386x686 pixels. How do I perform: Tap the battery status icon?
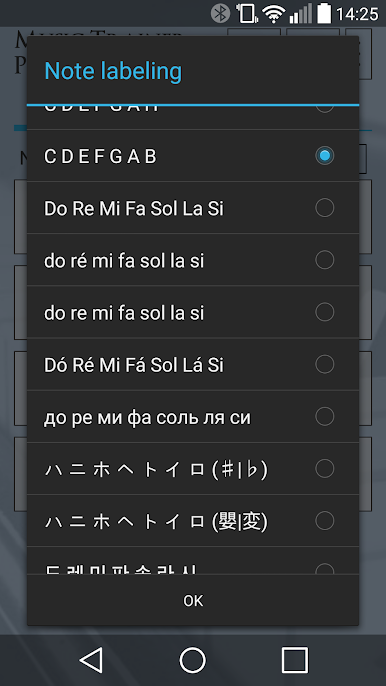(324, 14)
